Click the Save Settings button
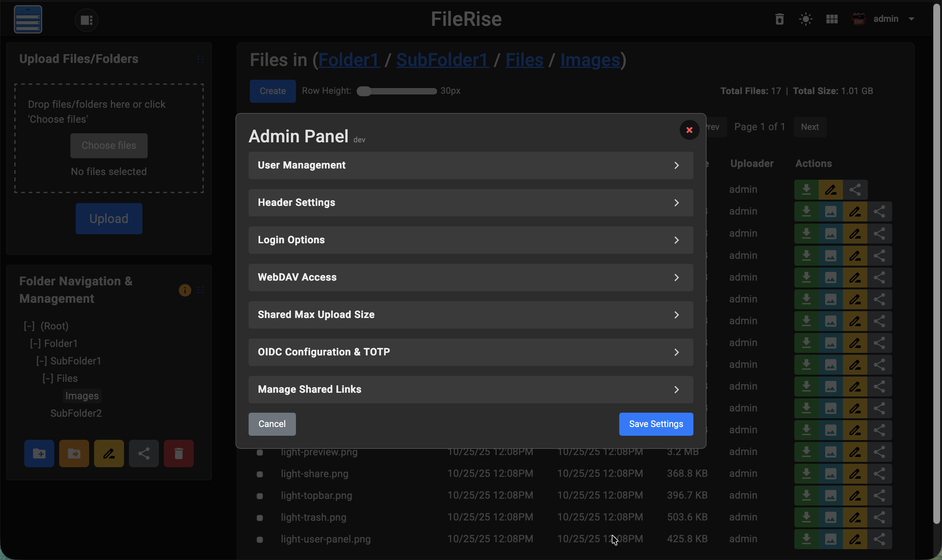Image resolution: width=942 pixels, height=560 pixels. (656, 424)
